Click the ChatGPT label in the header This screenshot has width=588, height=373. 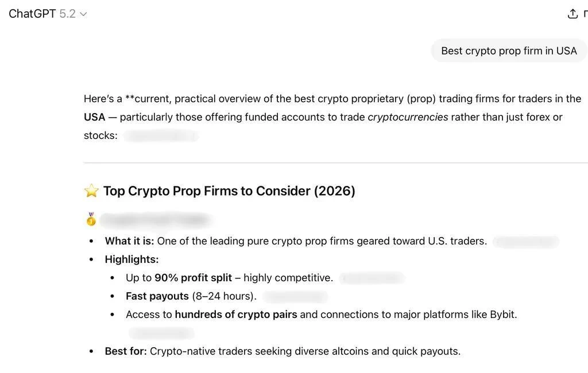[33, 13]
